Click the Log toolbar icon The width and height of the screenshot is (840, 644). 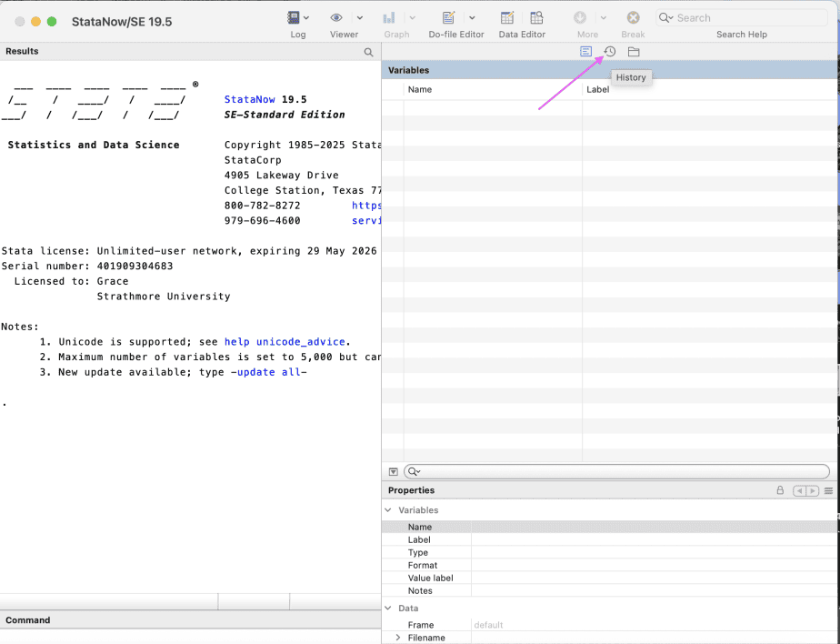click(x=294, y=18)
